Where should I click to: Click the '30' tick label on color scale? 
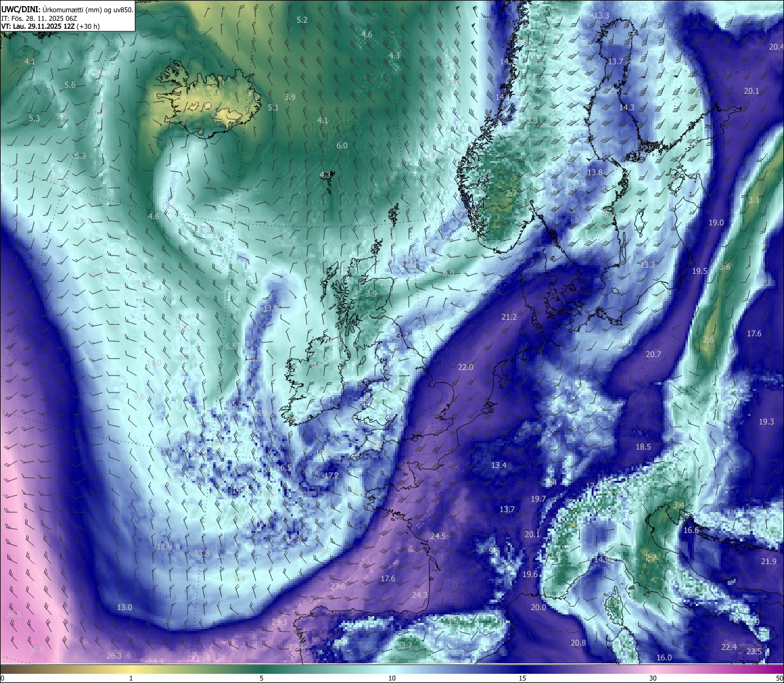tap(653, 678)
